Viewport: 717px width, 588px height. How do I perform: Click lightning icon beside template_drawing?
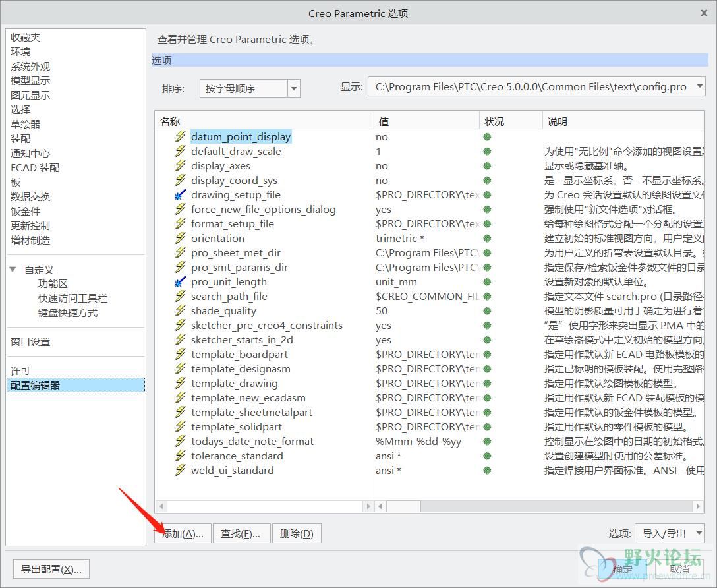180,383
